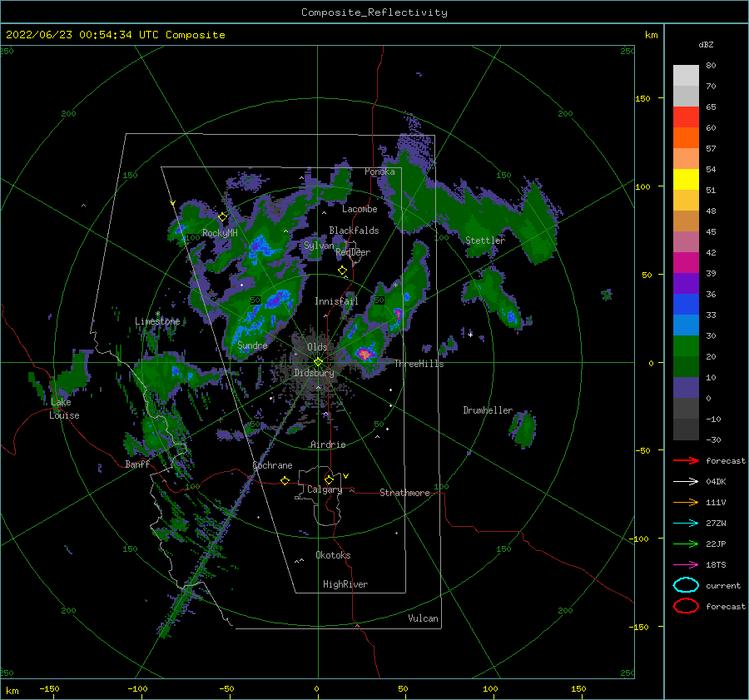This screenshot has height=700, width=749.
Task: Click the Cochrane label
Action: point(272,465)
